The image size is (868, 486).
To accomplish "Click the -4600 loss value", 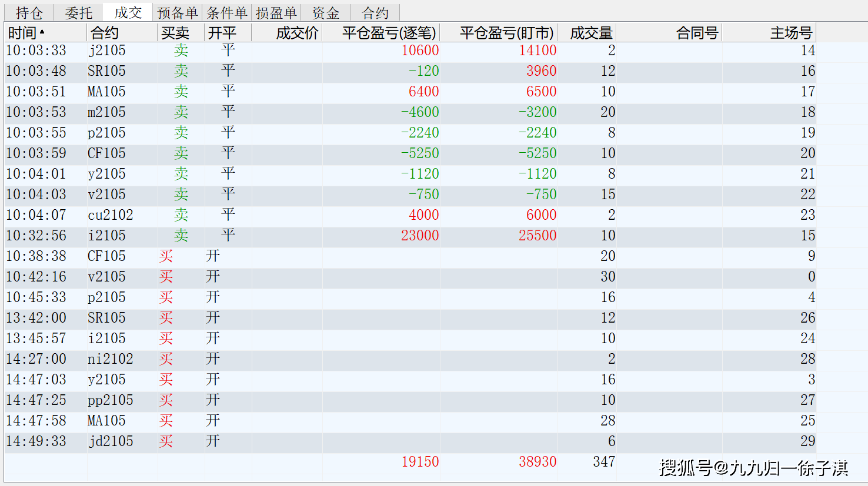I will pos(420,112).
